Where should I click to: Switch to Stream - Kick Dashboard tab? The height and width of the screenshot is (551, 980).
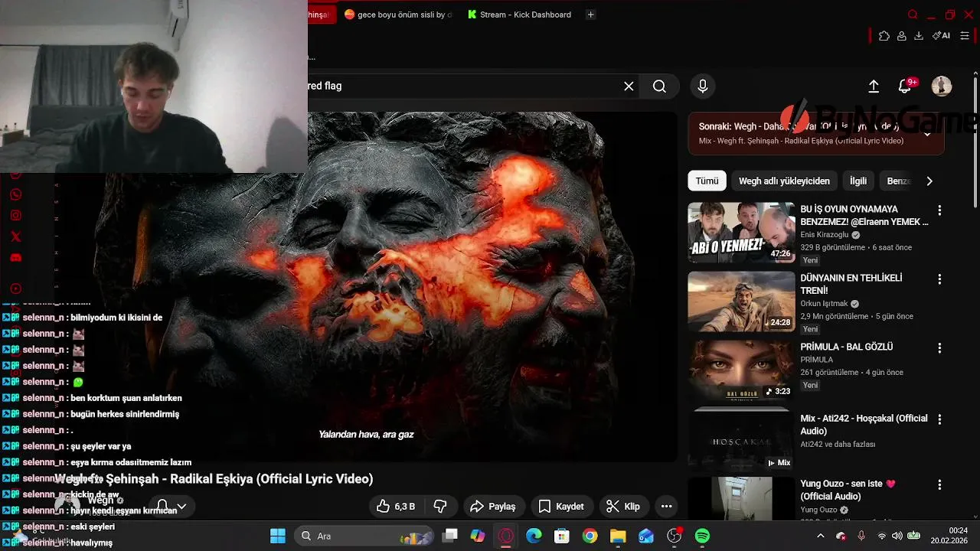coord(519,15)
